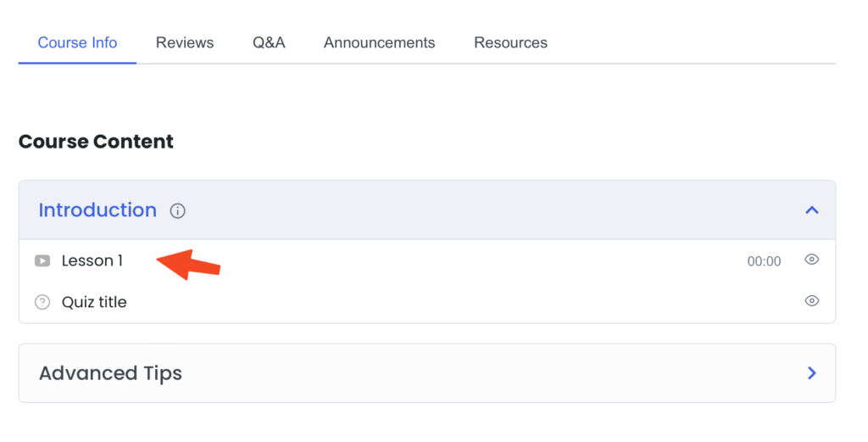Click the Advanced Tips section title
The image size is (868, 442).
tap(110, 373)
